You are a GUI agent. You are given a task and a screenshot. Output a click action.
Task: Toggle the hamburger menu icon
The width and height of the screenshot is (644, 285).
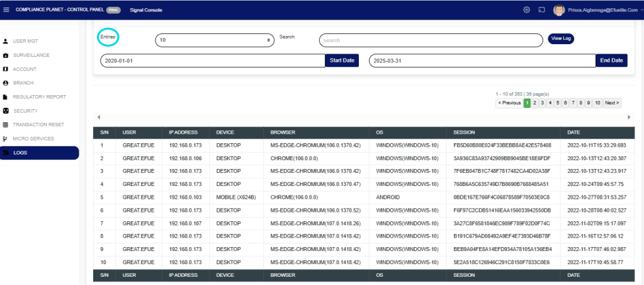point(6,10)
